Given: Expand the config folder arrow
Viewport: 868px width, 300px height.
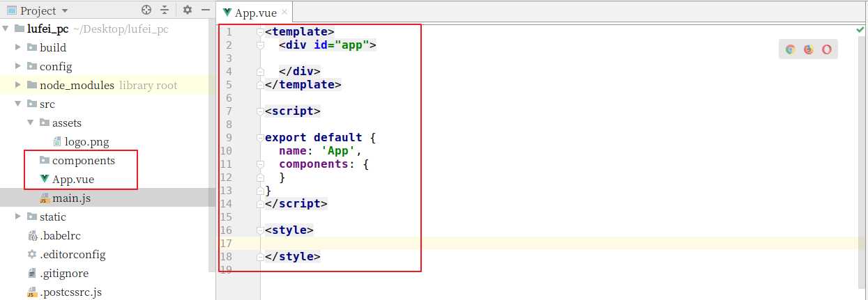Looking at the screenshot, I should [19, 67].
